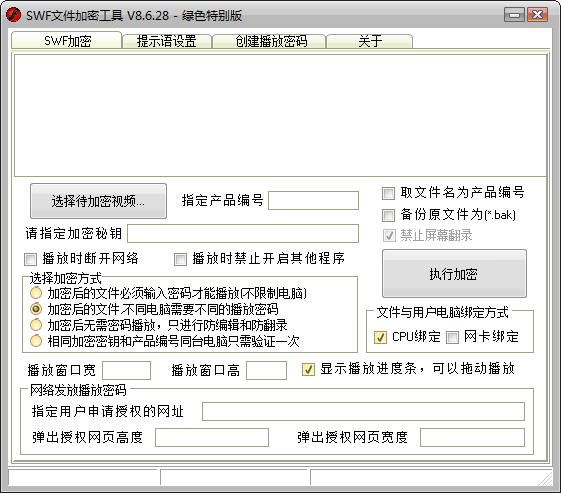The height and width of the screenshot is (493, 561).
Task: Focus the 播放窗口高 input field
Action: (267, 370)
